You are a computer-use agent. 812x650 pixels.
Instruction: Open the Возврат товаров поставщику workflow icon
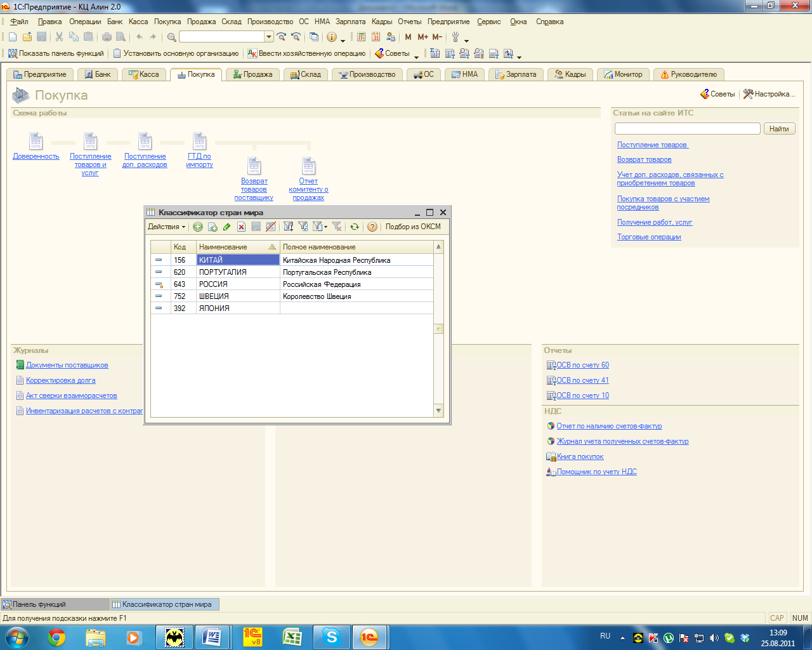tap(254, 166)
